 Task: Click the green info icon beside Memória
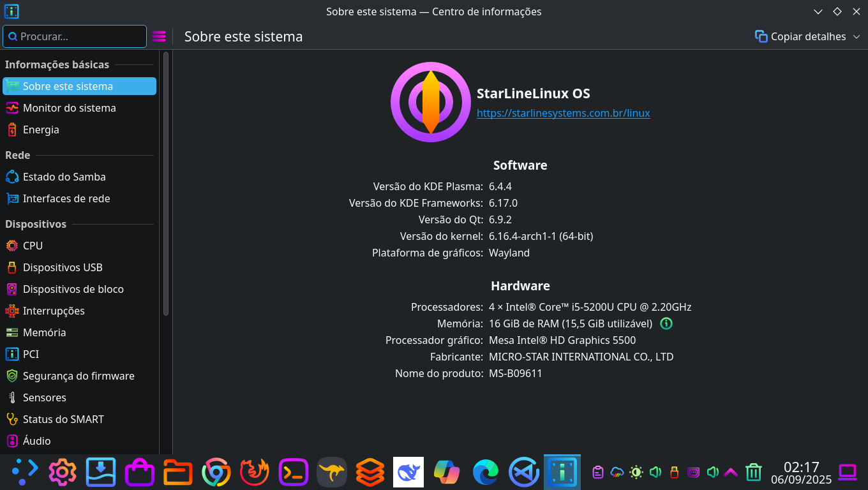click(x=666, y=323)
